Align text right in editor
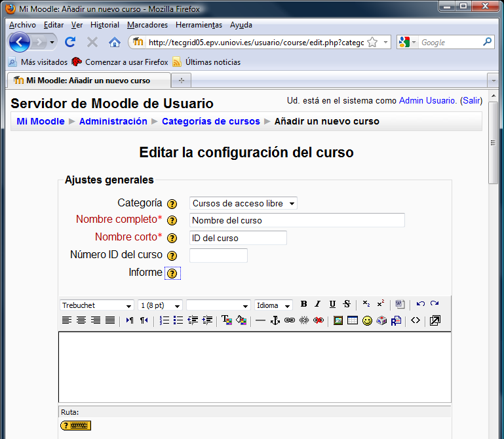Screen dimensions: 504x439 (x=96, y=320)
